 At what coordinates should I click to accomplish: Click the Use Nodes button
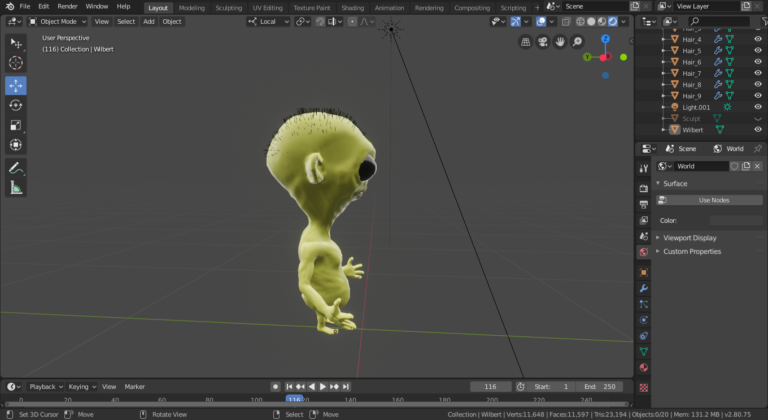point(713,200)
